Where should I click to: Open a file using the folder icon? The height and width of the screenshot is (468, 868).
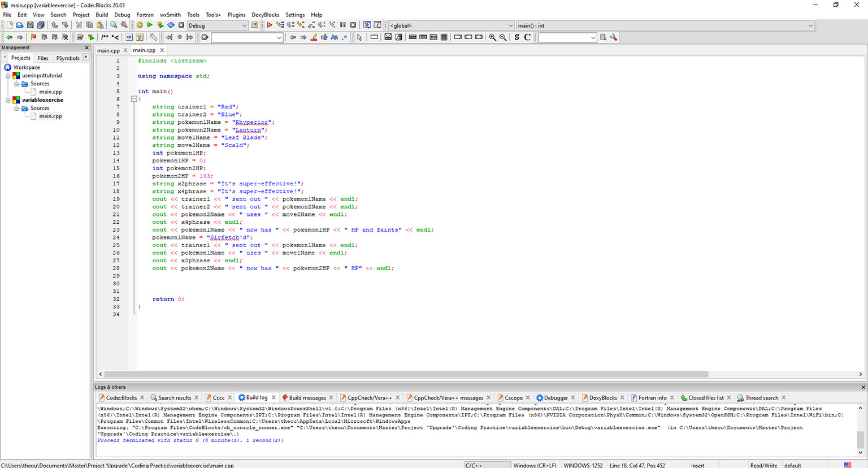20,25
